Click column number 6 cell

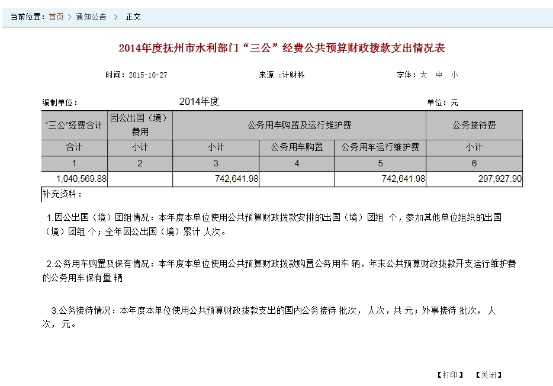(474, 164)
